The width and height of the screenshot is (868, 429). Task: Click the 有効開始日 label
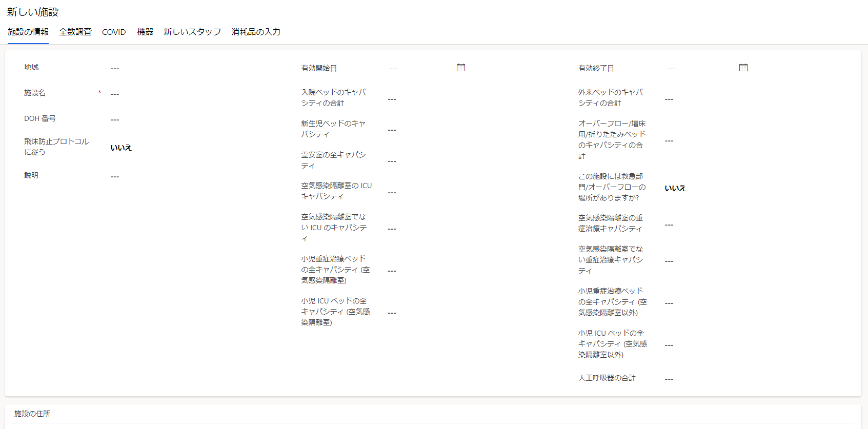pyautogui.click(x=319, y=68)
